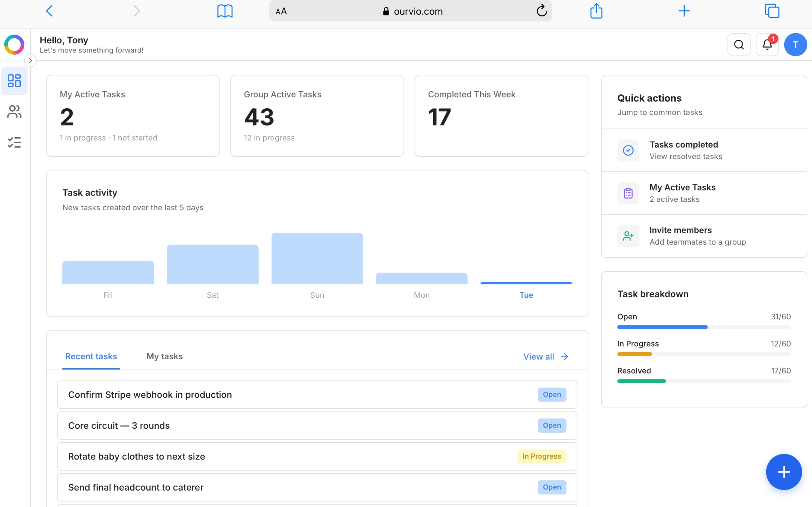Click the My Active Tasks clipboard icon
Image resolution: width=812 pixels, height=507 pixels.
pos(628,193)
